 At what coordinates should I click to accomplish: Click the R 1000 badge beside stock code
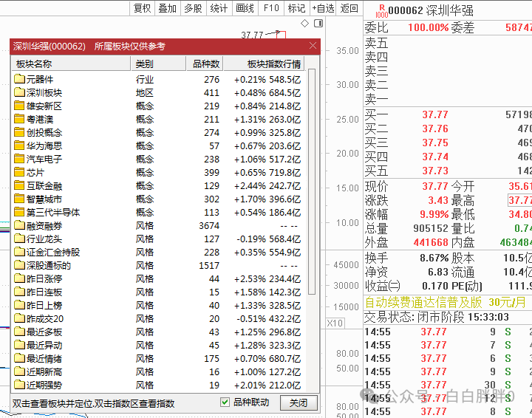coord(382,11)
